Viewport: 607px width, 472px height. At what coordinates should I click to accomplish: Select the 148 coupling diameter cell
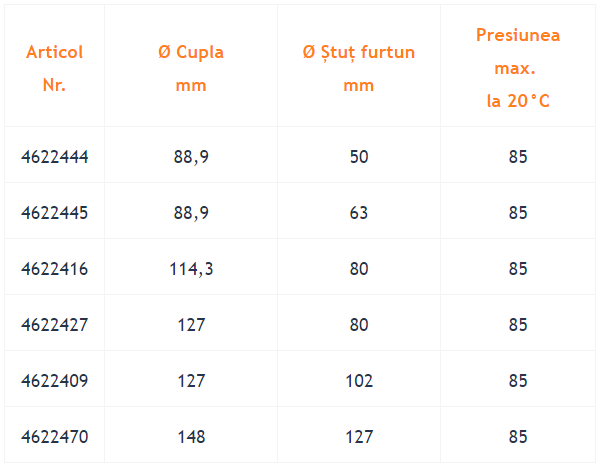click(191, 437)
